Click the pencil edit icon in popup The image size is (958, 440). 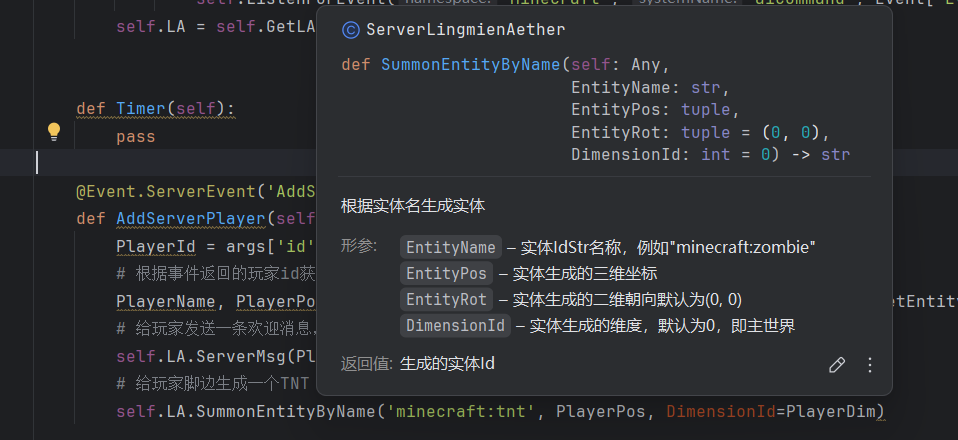click(837, 365)
